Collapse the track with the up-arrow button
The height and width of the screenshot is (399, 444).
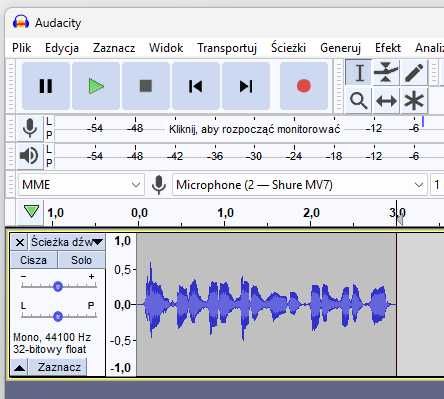click(x=19, y=367)
